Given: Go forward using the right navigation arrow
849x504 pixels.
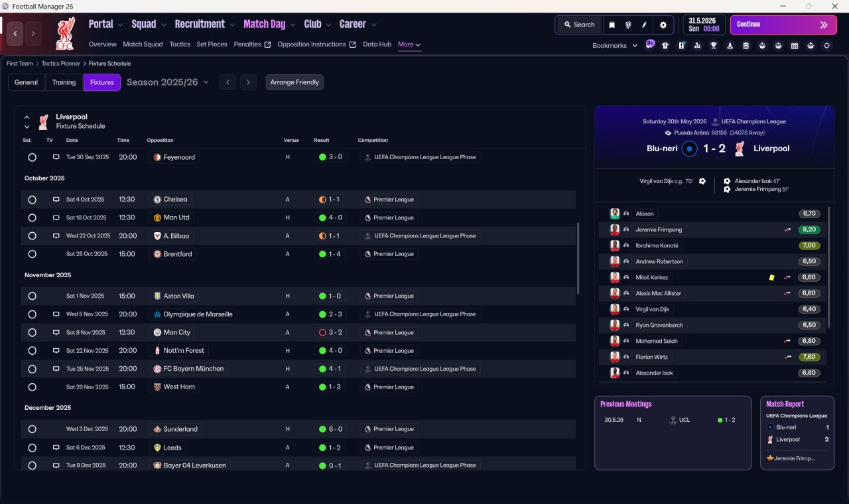Looking at the screenshot, I should point(33,33).
